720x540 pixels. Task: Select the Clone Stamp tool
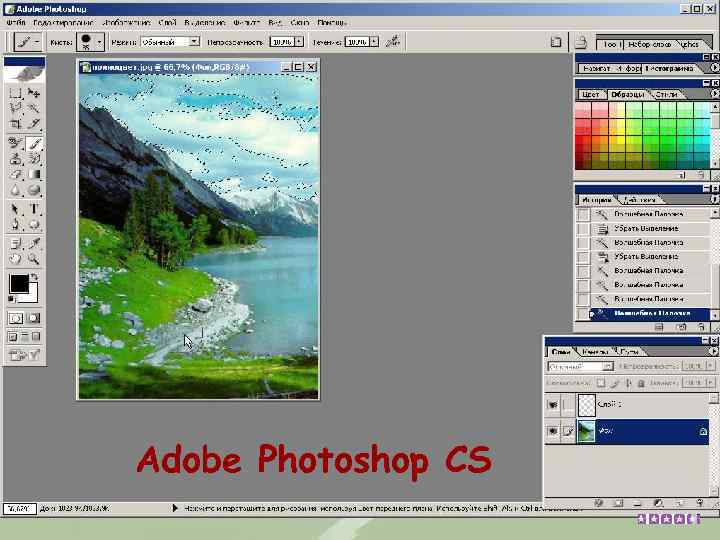tap(15, 159)
